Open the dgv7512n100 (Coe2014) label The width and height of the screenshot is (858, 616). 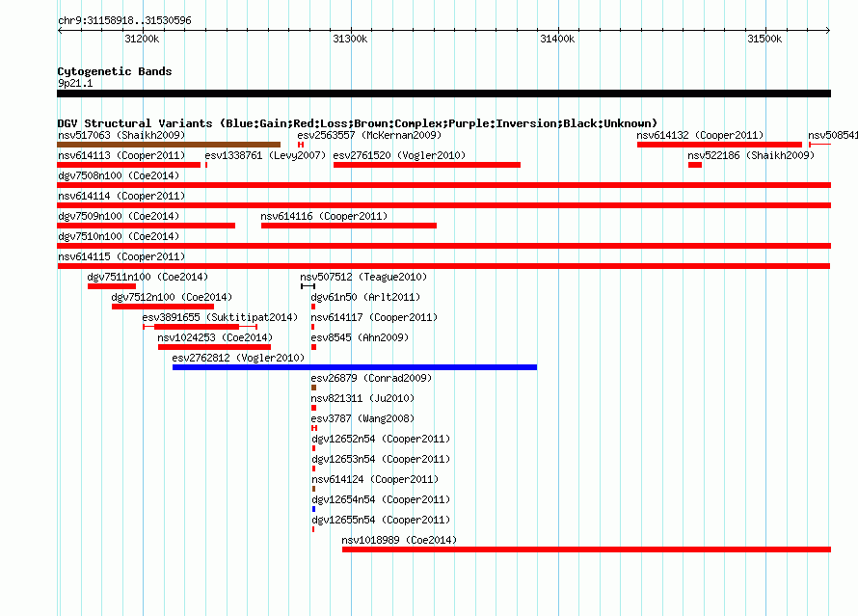172,297
